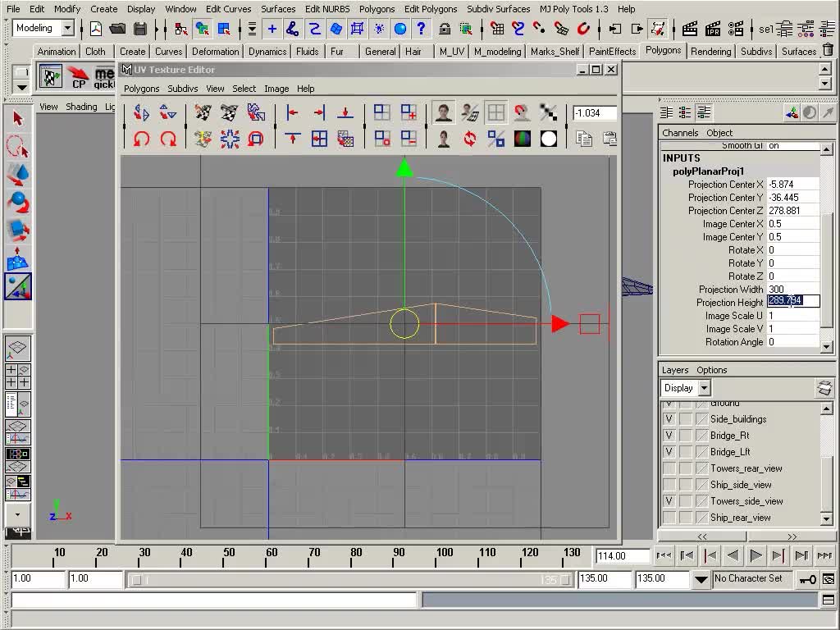Click the white circle alpha display icon

[549, 139]
